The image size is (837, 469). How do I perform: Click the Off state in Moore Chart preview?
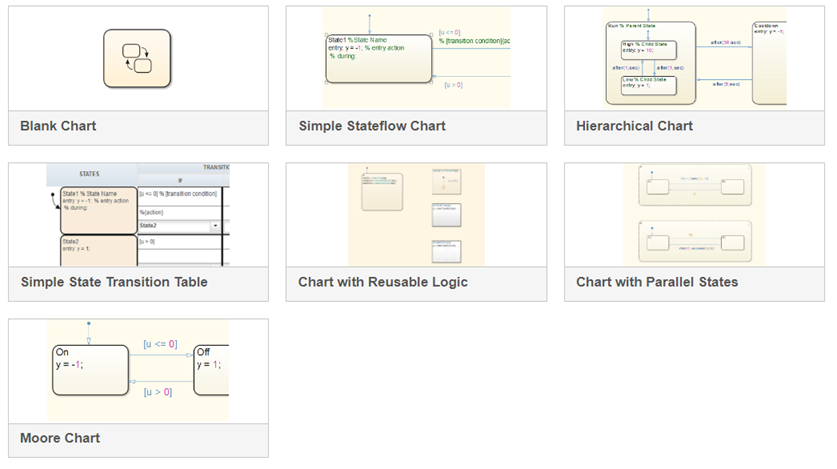point(212,370)
